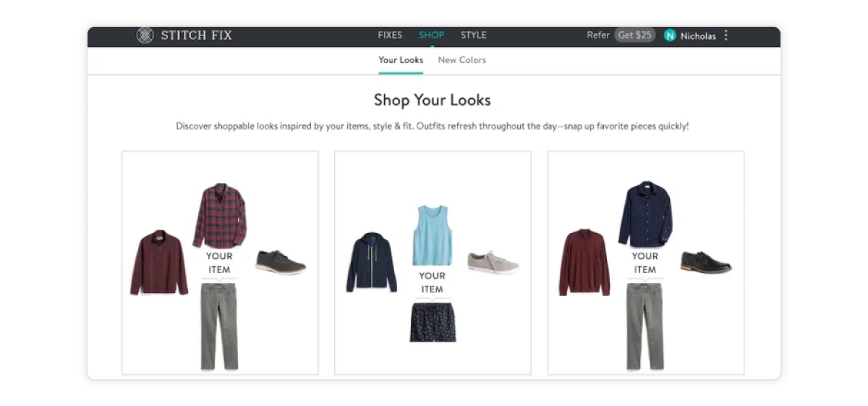
Task: View the black leather dress shoe
Action: coord(705,261)
